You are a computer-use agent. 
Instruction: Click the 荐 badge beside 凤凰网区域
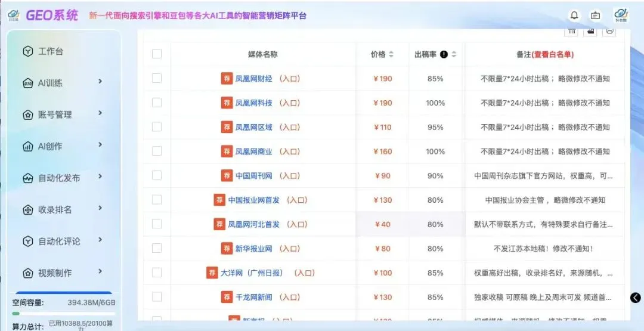227,127
